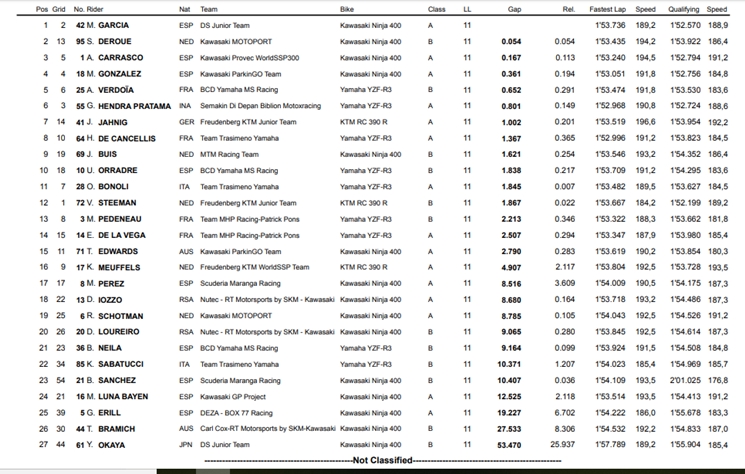745x474 pixels.
Task: Click the team Kawasaki Provec WorldSSP300
Action: coord(249,57)
